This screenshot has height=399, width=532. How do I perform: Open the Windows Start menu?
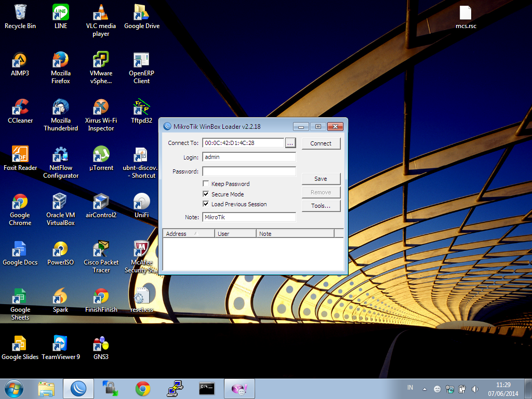(13, 388)
